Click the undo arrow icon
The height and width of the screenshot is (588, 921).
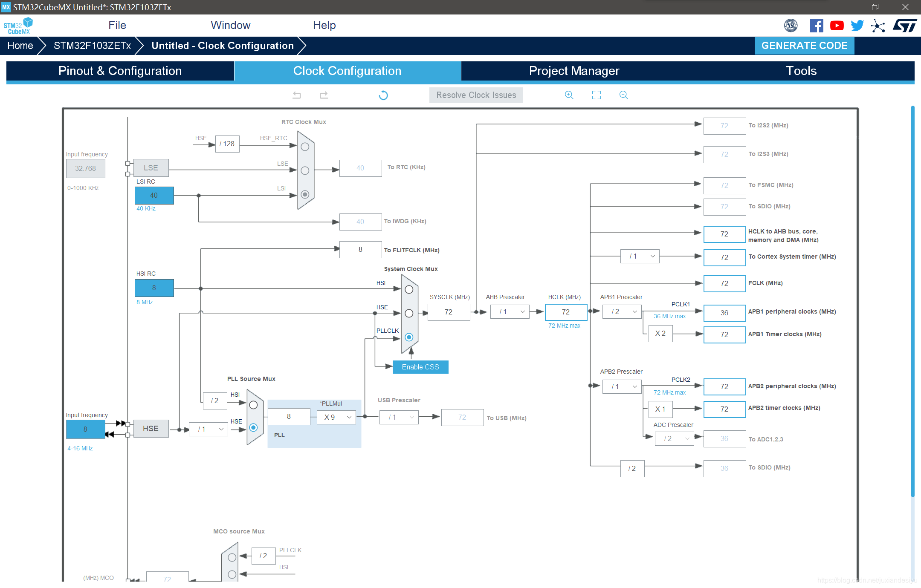click(297, 95)
